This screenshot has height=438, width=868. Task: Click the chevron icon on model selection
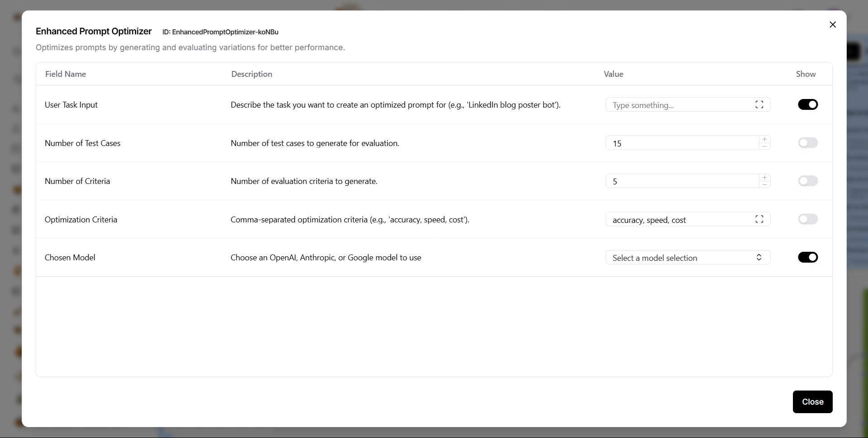pyautogui.click(x=759, y=257)
